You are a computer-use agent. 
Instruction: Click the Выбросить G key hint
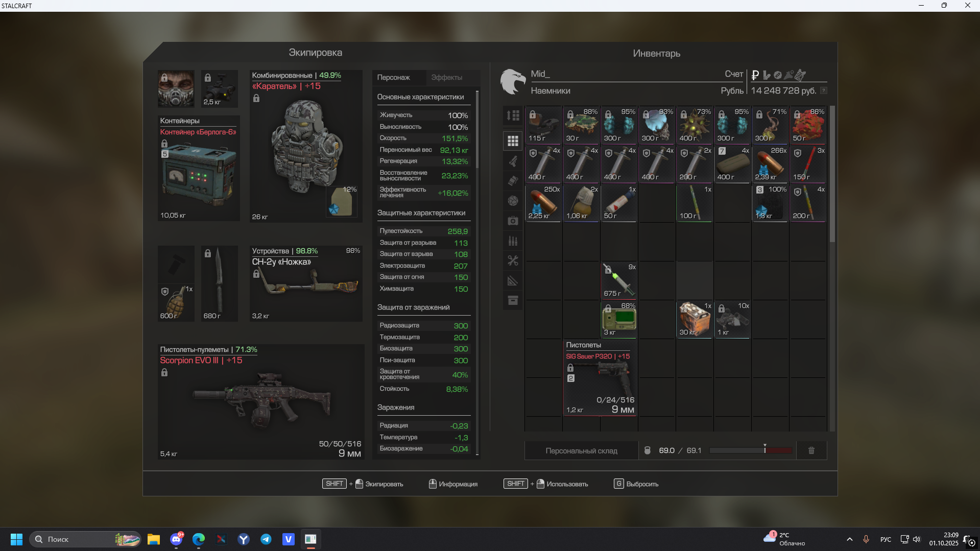[x=618, y=484]
